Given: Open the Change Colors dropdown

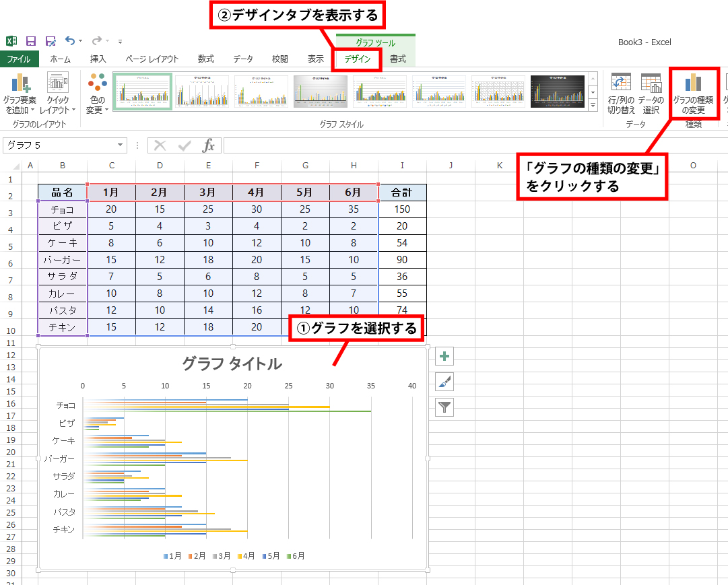Looking at the screenshot, I should coord(97,94).
